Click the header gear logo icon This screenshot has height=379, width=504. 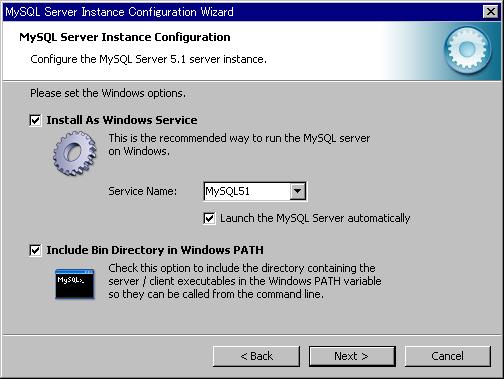click(467, 50)
